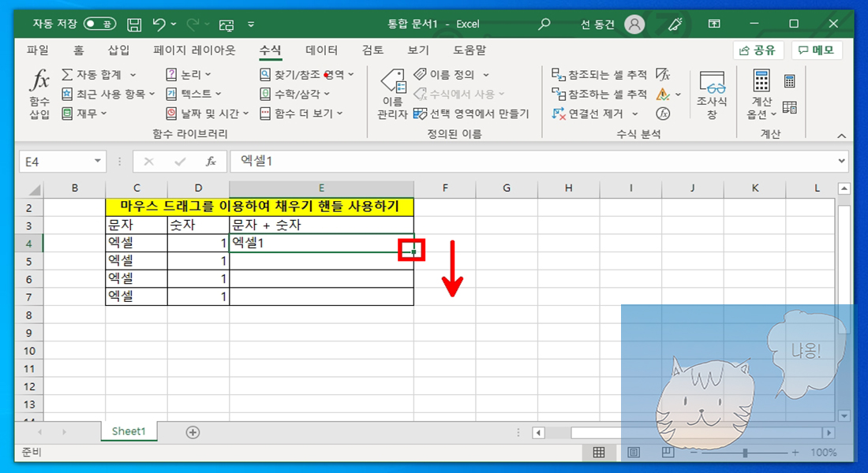
Task: Undo the last action
Action: pyautogui.click(x=159, y=24)
